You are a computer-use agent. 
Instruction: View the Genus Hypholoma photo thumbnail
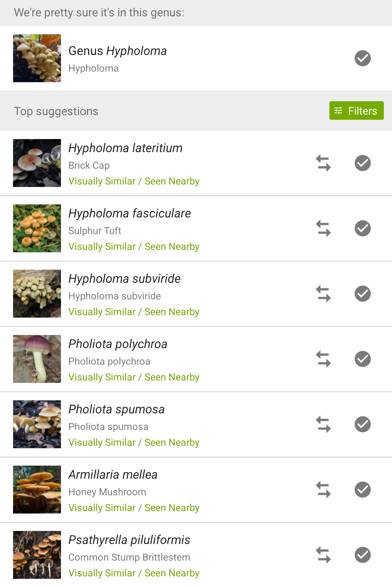(37, 58)
